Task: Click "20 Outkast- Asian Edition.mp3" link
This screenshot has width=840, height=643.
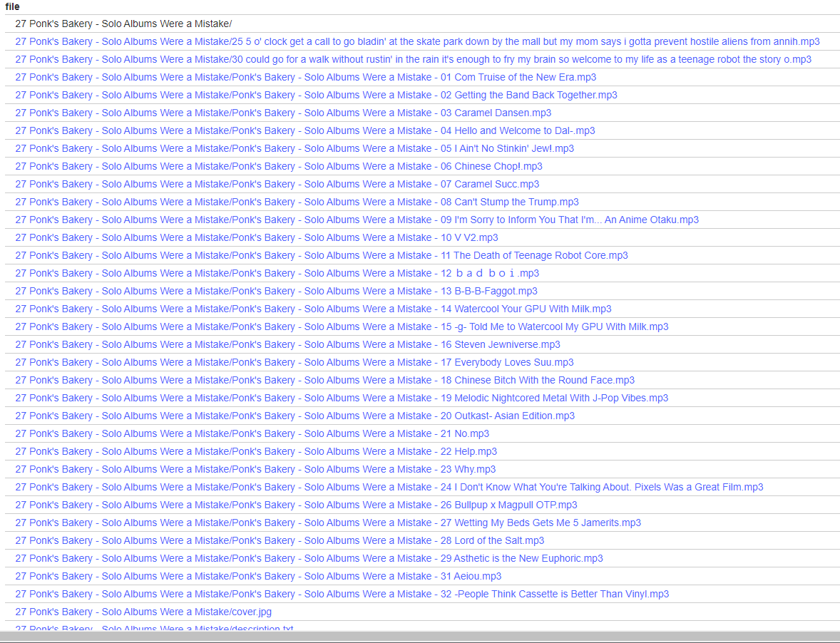Action: tap(294, 416)
